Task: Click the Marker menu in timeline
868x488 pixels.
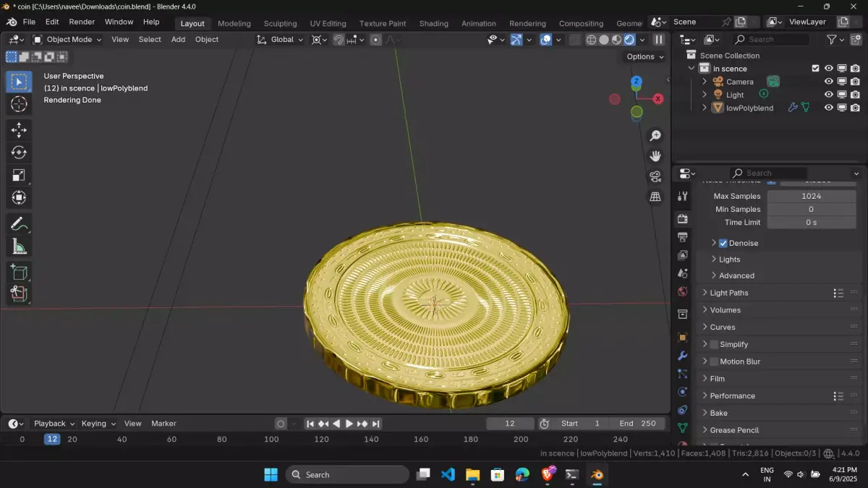Action: (x=163, y=424)
